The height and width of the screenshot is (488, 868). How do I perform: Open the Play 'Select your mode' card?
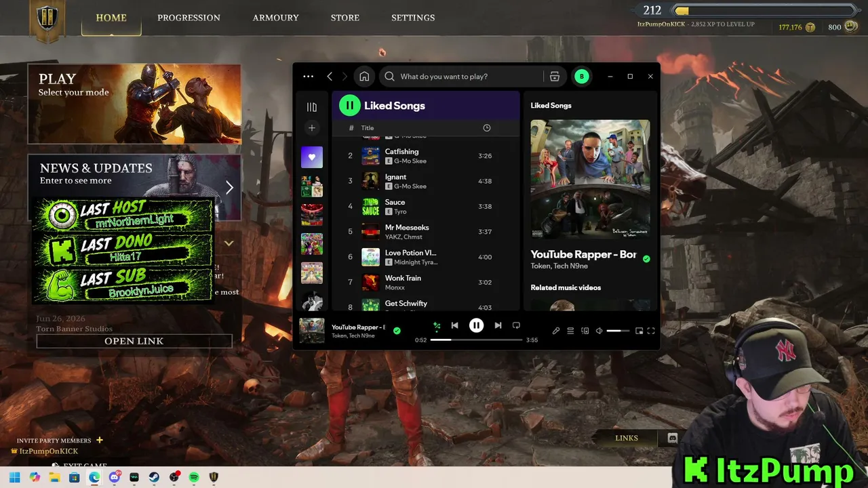point(134,104)
